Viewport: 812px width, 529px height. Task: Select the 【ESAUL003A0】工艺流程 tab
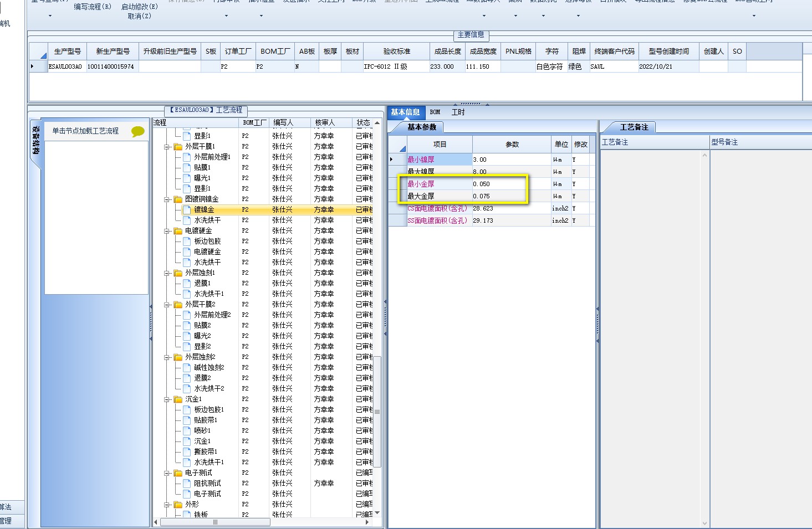click(206, 110)
